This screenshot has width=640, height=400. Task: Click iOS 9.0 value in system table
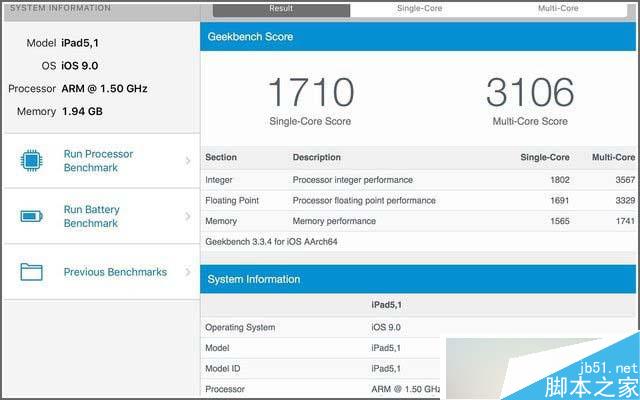click(386, 328)
